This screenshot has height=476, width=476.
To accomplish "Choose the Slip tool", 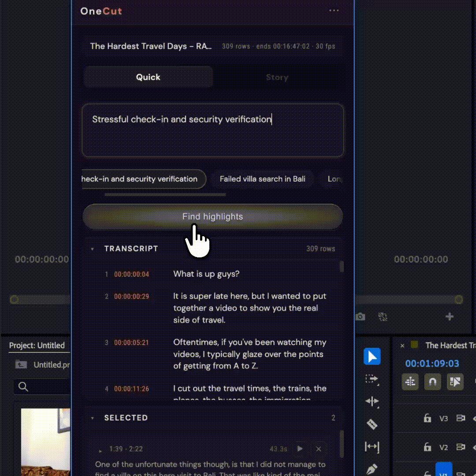I will click(x=372, y=446).
